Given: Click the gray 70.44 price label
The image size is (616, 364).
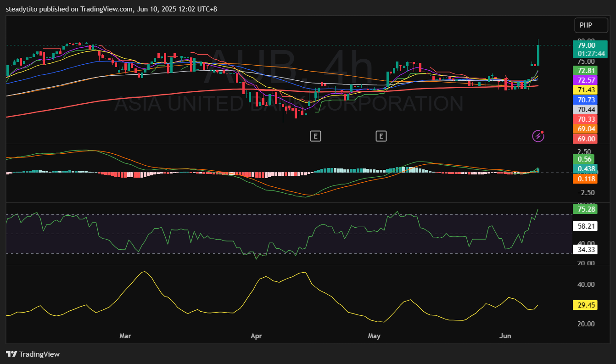Looking at the screenshot, I should pyautogui.click(x=585, y=109).
